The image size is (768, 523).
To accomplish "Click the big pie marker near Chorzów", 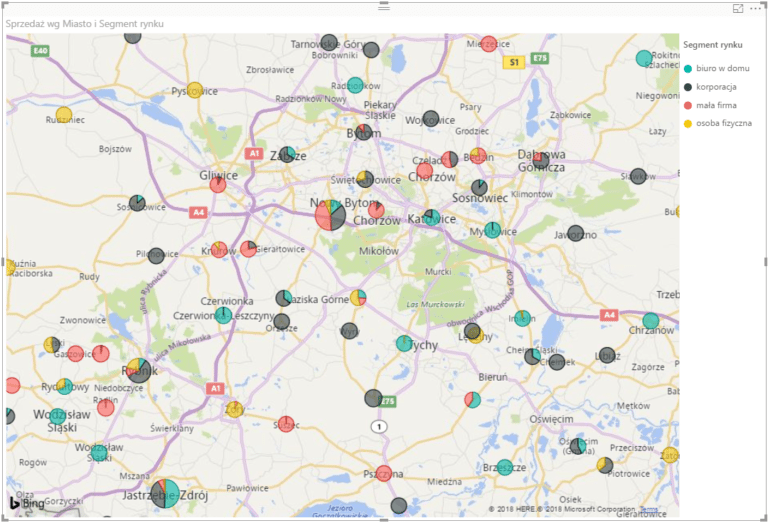I will pyautogui.click(x=330, y=214).
